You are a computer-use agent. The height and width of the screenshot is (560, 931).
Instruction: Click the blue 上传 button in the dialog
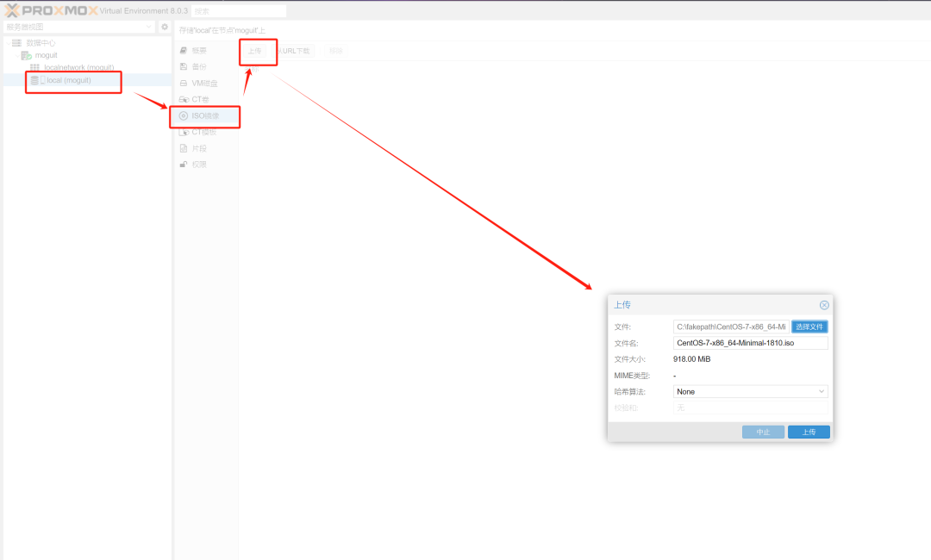tap(809, 432)
